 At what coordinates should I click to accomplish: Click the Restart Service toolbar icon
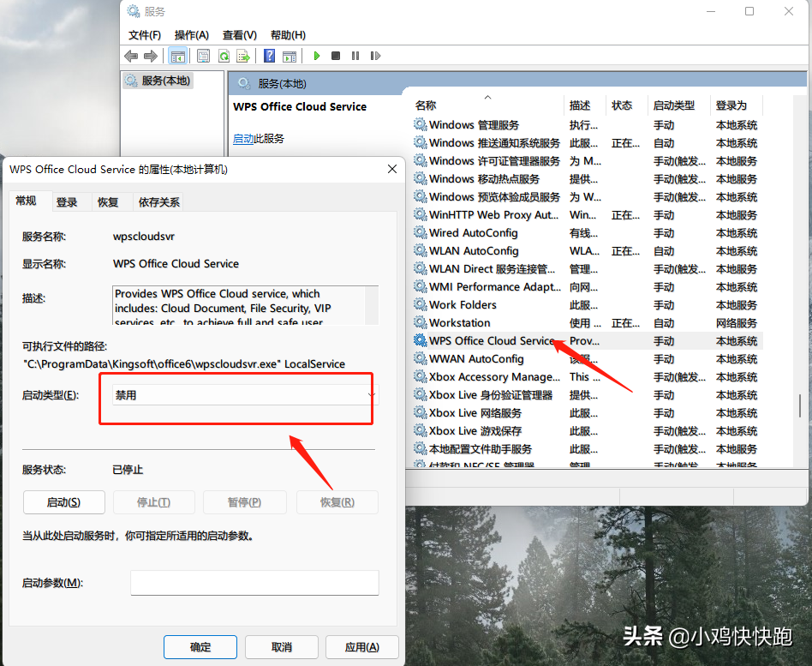point(375,56)
